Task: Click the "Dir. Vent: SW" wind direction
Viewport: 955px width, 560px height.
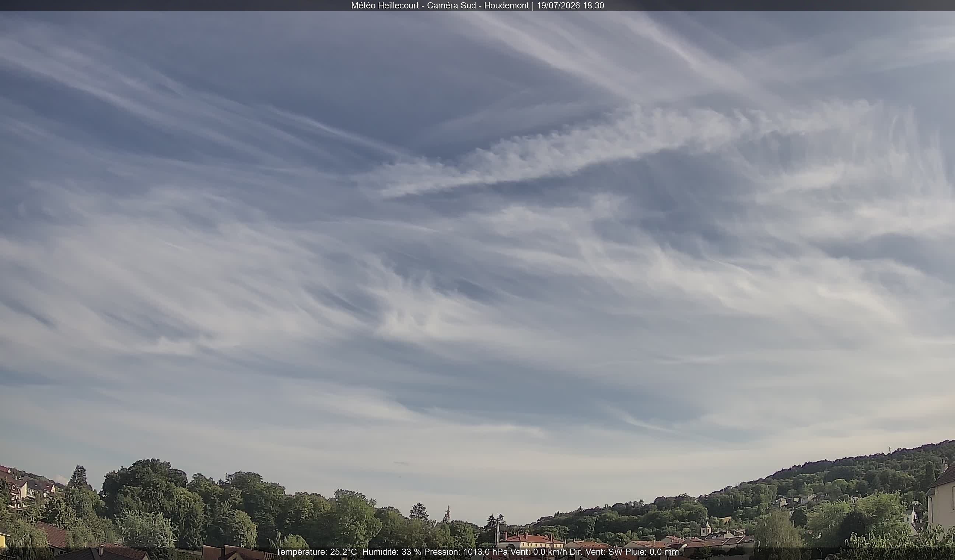Action: coord(596,552)
